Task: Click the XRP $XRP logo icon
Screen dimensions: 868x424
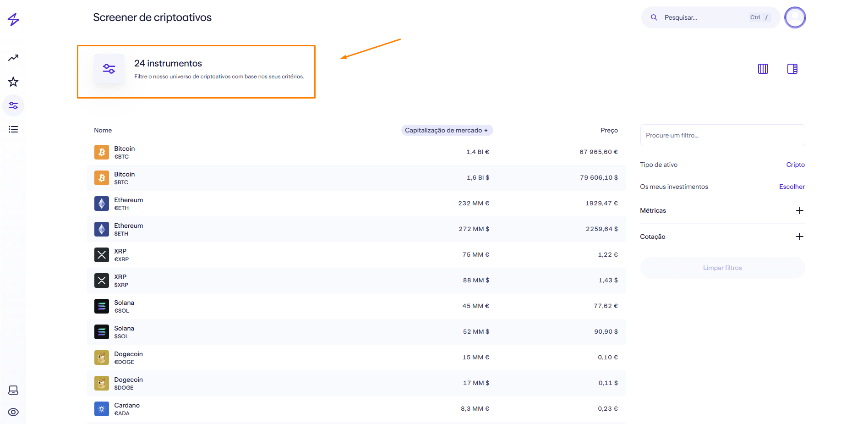Action: click(102, 281)
